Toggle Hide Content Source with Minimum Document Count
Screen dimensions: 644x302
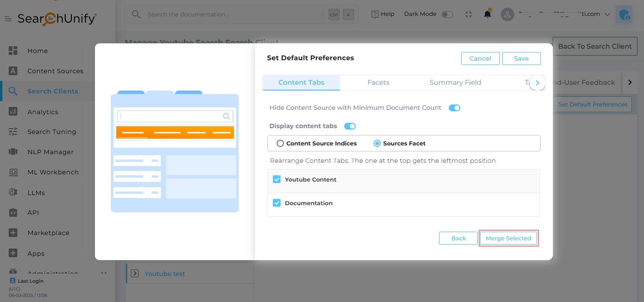click(454, 108)
